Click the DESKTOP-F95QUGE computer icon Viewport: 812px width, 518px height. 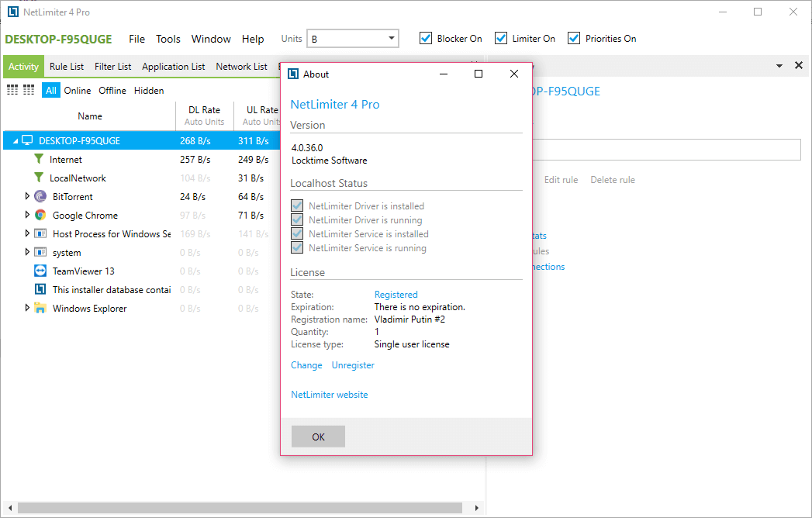27,140
